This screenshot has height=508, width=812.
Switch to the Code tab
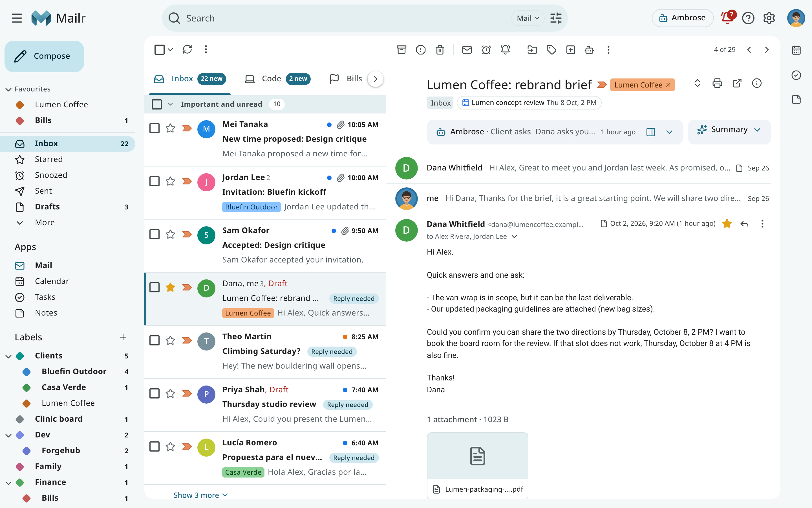click(x=277, y=79)
